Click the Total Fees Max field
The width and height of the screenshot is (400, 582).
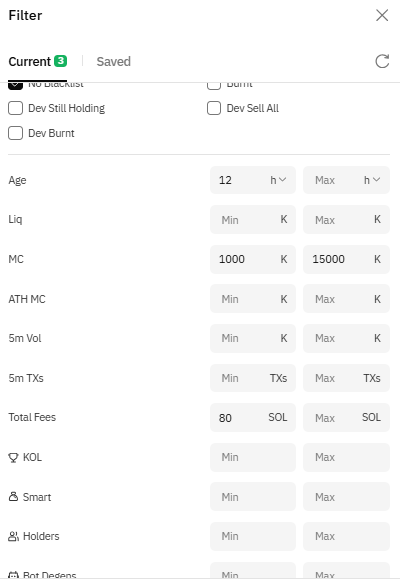click(x=346, y=418)
